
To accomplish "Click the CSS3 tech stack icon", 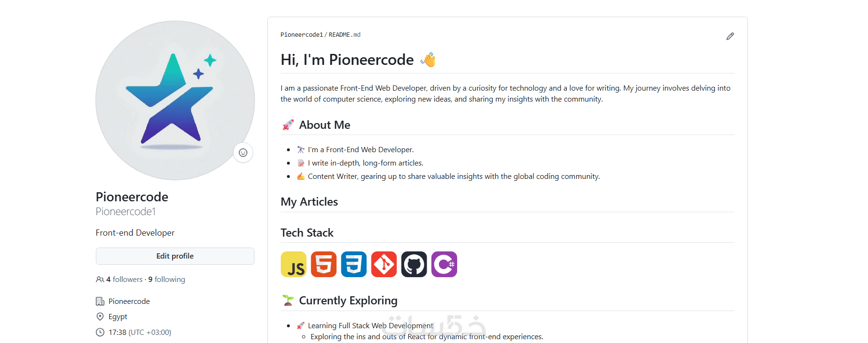I will pyautogui.click(x=354, y=264).
